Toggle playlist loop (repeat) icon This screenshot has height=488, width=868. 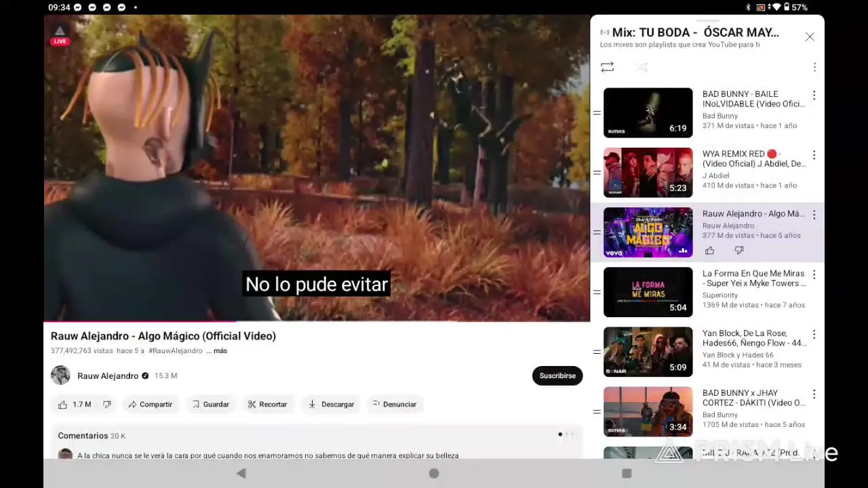(x=607, y=67)
